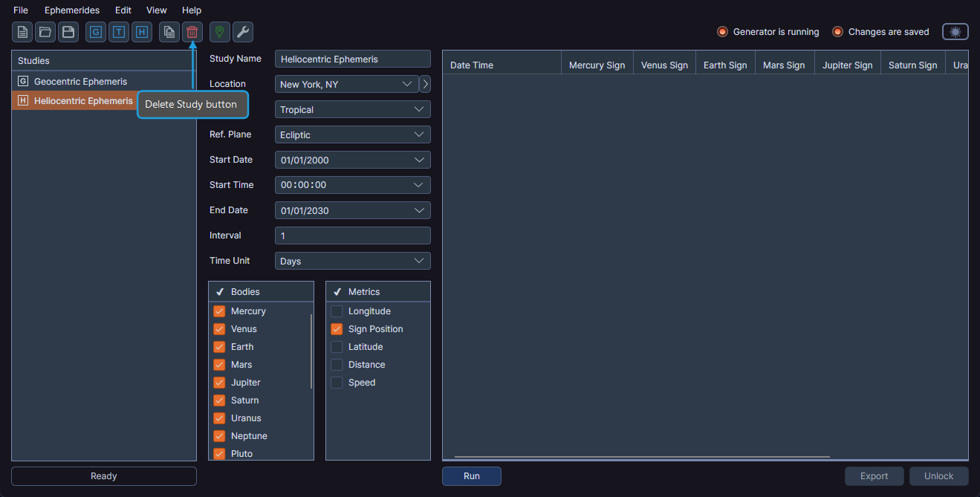980x497 pixels.
Task: Expand the Tropical zodiac dropdown
Action: point(352,109)
